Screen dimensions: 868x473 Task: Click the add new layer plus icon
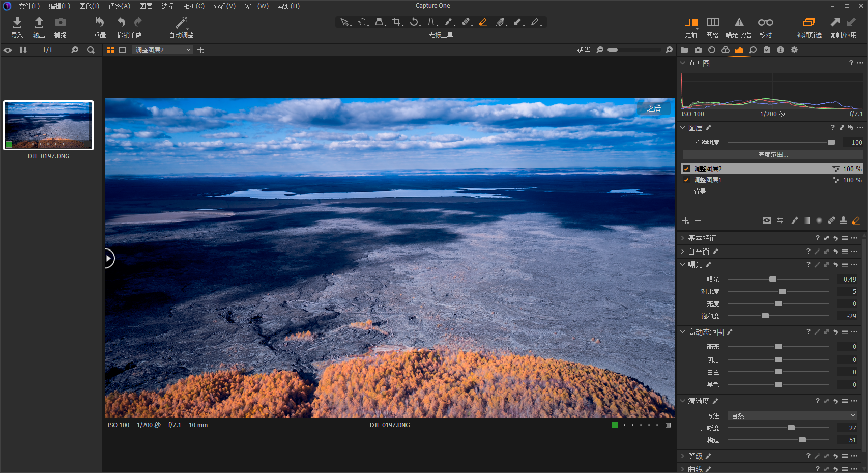685,220
